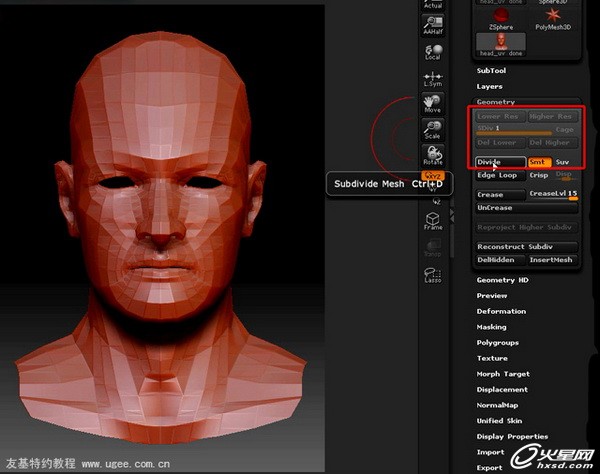Click the Transp transparency icon

(x=433, y=248)
